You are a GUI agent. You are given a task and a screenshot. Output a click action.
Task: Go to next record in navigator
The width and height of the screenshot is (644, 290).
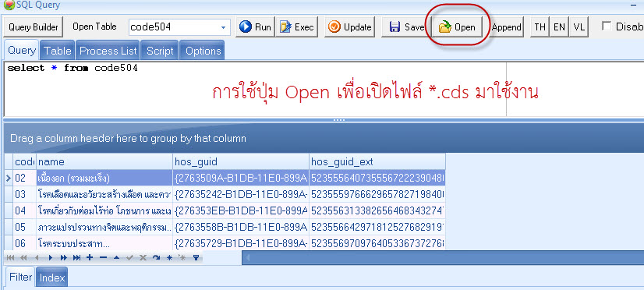point(51,258)
